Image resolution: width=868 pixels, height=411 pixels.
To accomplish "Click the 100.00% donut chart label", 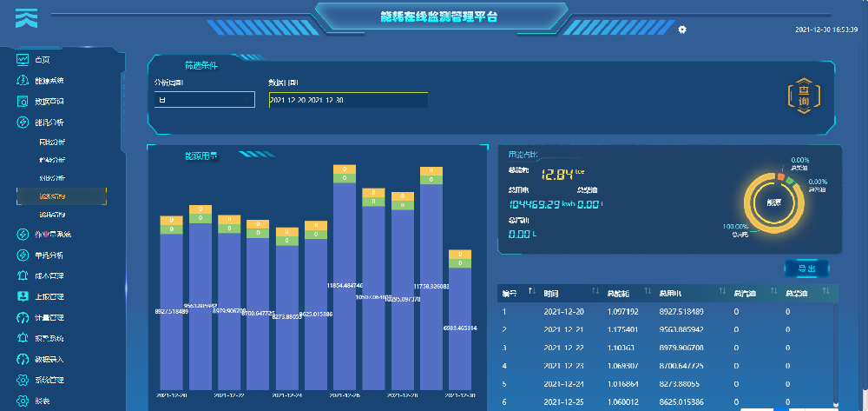I will pyautogui.click(x=736, y=227).
